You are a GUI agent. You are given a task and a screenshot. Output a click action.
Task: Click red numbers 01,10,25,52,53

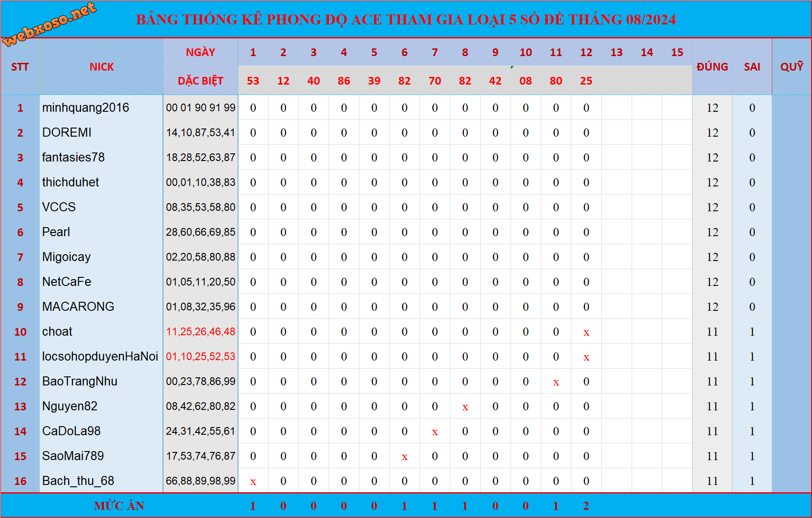201,356
